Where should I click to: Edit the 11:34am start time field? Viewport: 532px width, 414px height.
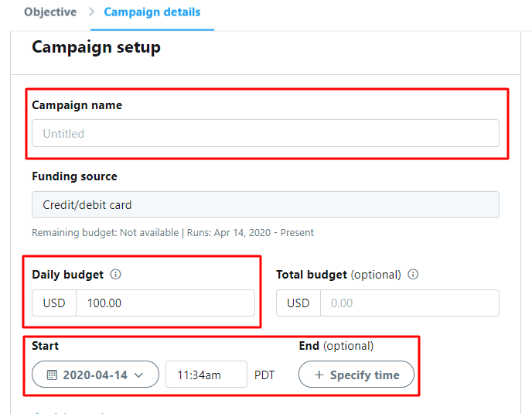[x=206, y=375]
